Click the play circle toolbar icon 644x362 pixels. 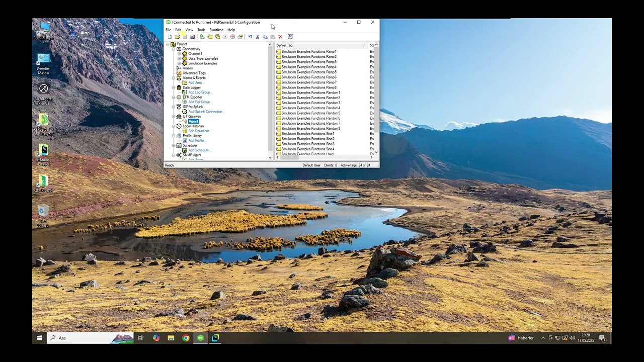(225, 37)
